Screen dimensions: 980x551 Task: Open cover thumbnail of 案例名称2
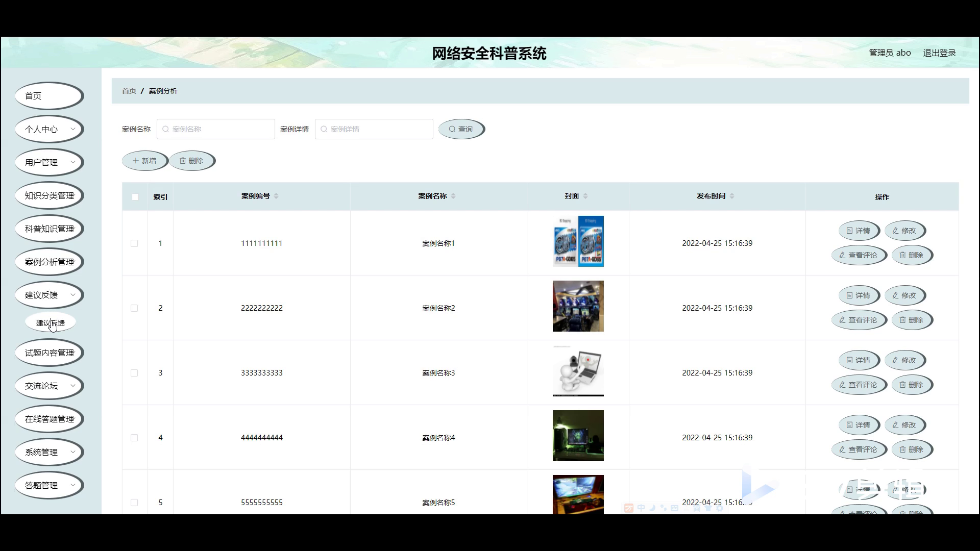[x=578, y=306]
